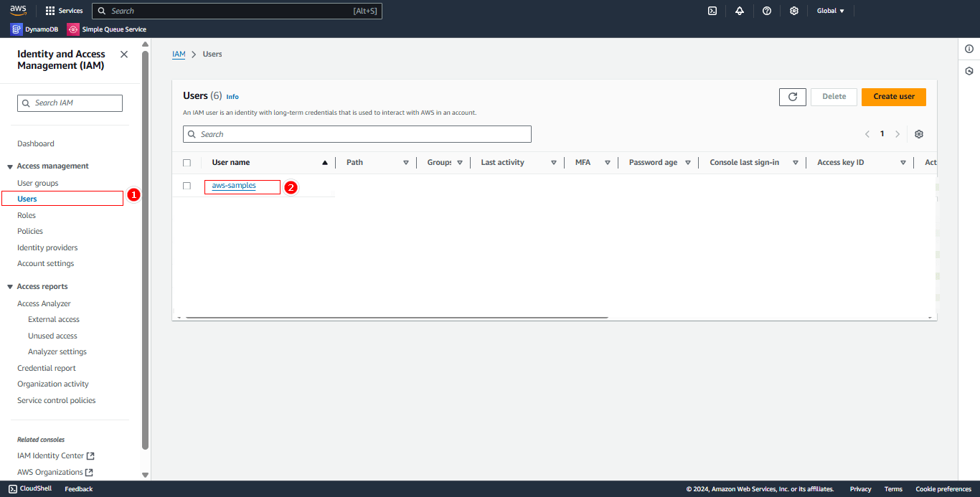This screenshot has height=497, width=980.
Task: Select Users in the sidebar
Action: tap(27, 199)
